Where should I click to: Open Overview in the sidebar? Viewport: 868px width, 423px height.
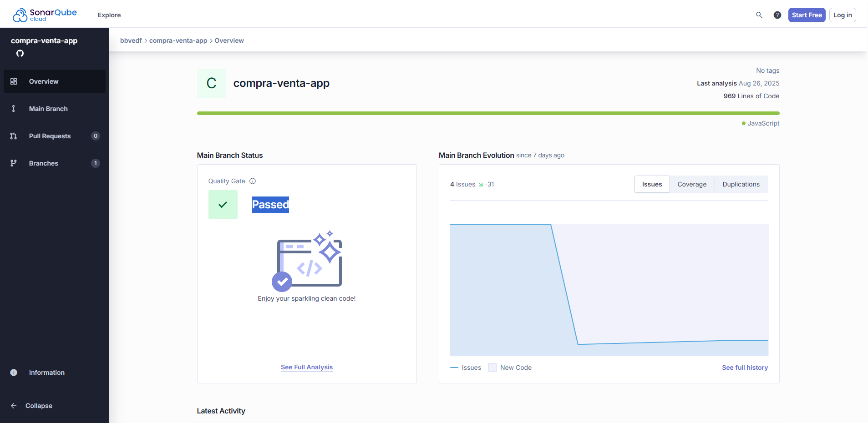tap(55, 81)
